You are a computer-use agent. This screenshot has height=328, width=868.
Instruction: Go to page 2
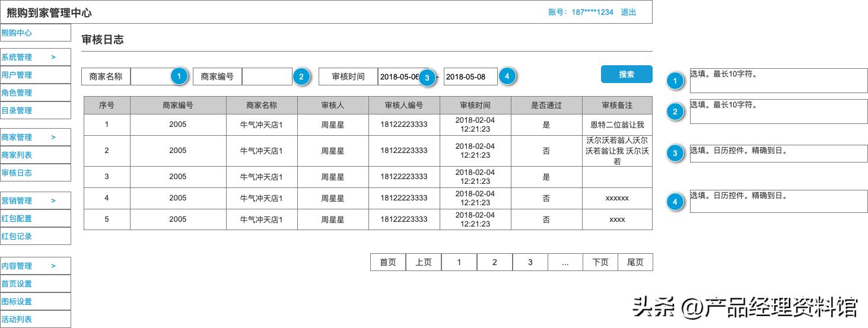point(495,262)
